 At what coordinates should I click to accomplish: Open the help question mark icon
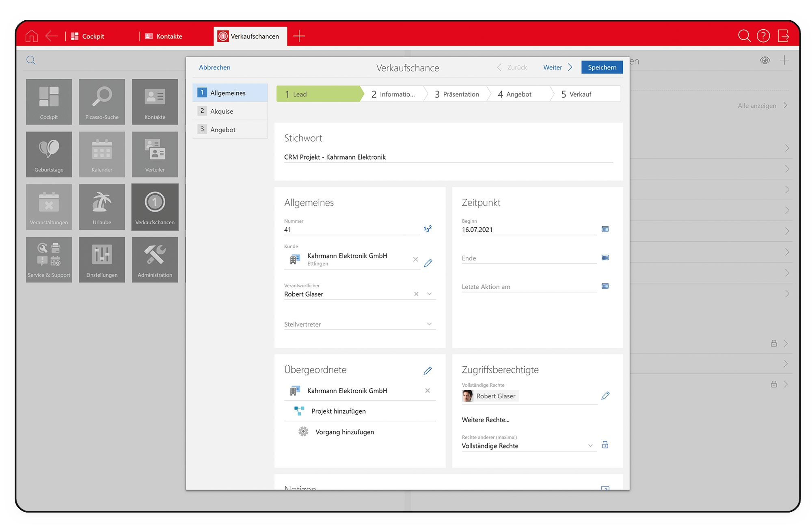point(763,36)
